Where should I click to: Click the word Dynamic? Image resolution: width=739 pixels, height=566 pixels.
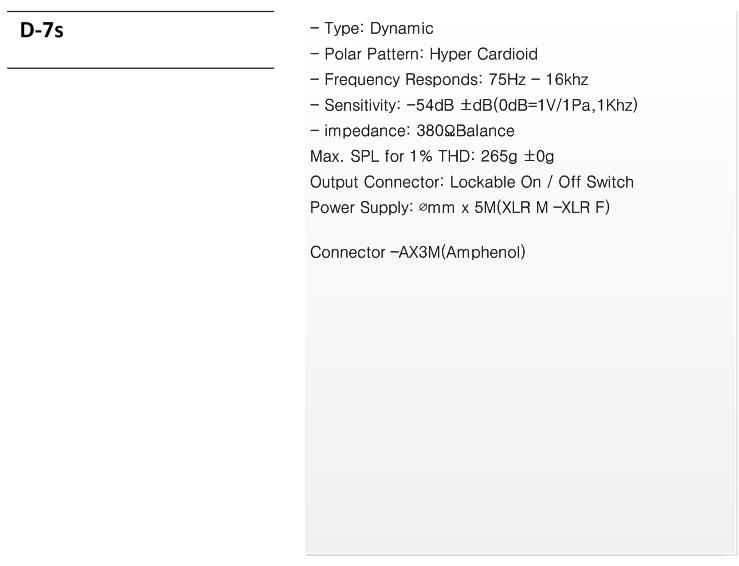point(402,29)
